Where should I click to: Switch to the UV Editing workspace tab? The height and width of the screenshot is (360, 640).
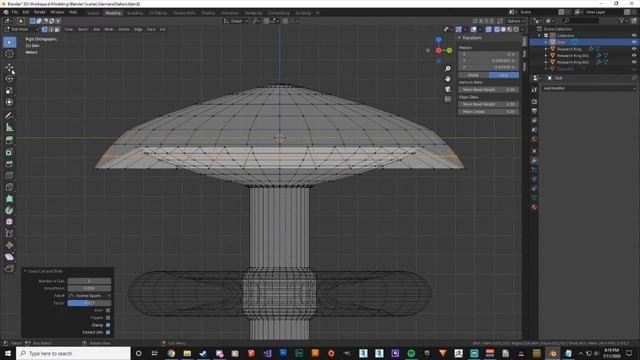tap(158, 13)
